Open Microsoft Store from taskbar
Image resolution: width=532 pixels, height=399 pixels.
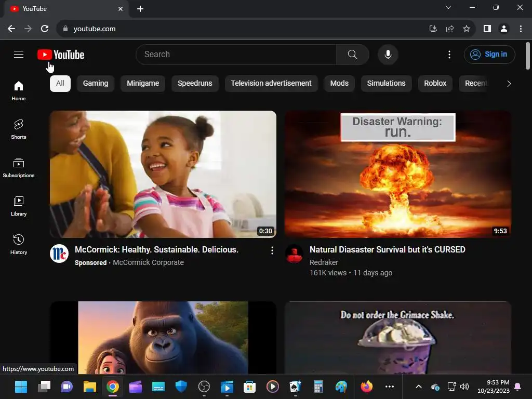(x=249, y=387)
